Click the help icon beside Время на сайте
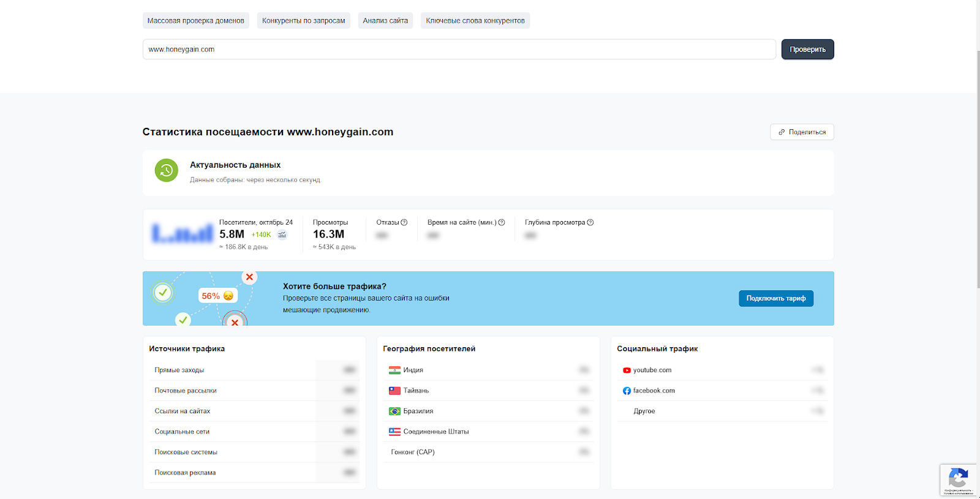Viewport: 980px width, 499px height. [502, 222]
